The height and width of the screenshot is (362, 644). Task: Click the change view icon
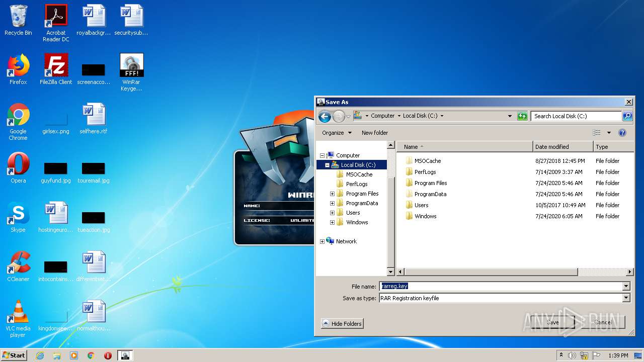tap(597, 133)
